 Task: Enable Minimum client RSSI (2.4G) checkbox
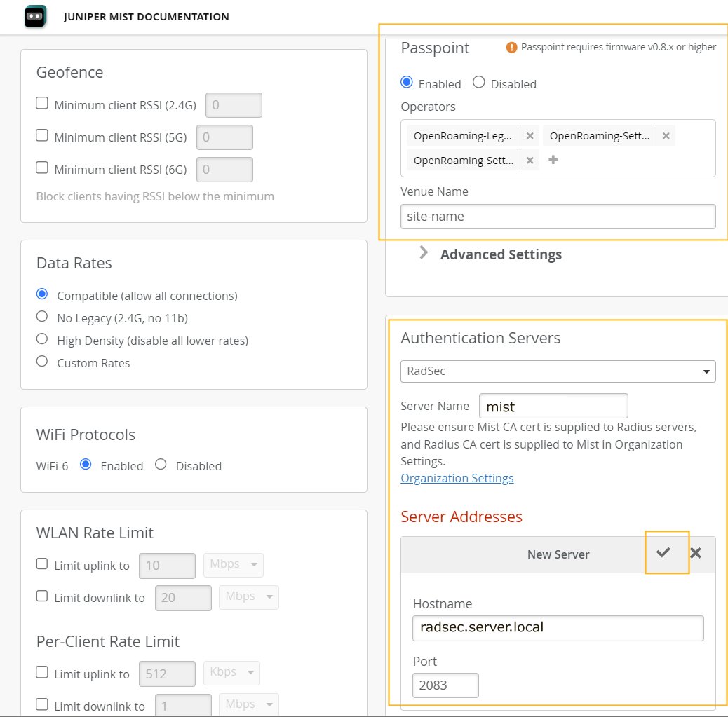[42, 104]
